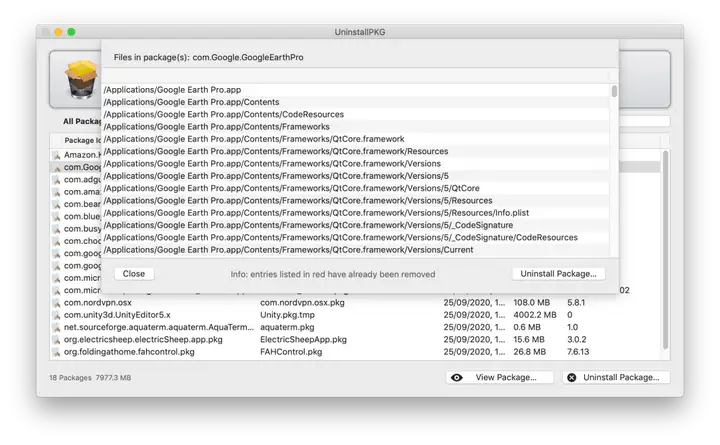Click the 7.6.13 version value
This screenshot has width=720, height=445.
[578, 352]
